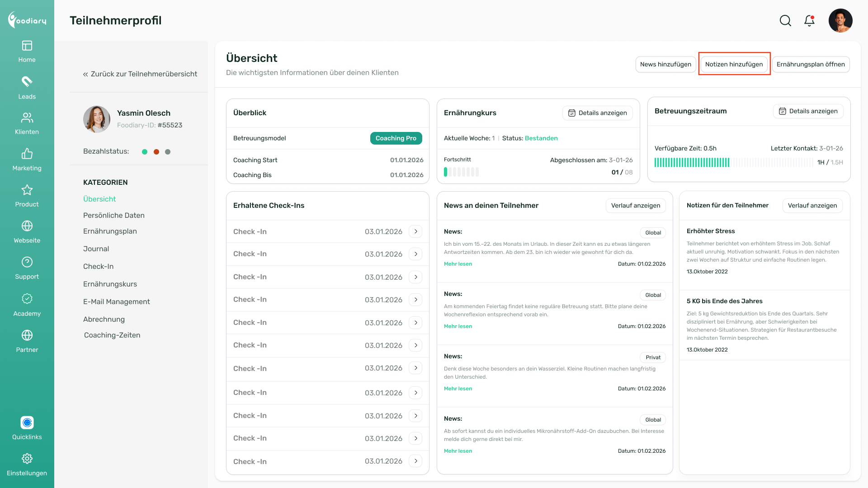The width and height of the screenshot is (868, 488).
Task: Click Notizen hinzufügen button
Action: [734, 64]
